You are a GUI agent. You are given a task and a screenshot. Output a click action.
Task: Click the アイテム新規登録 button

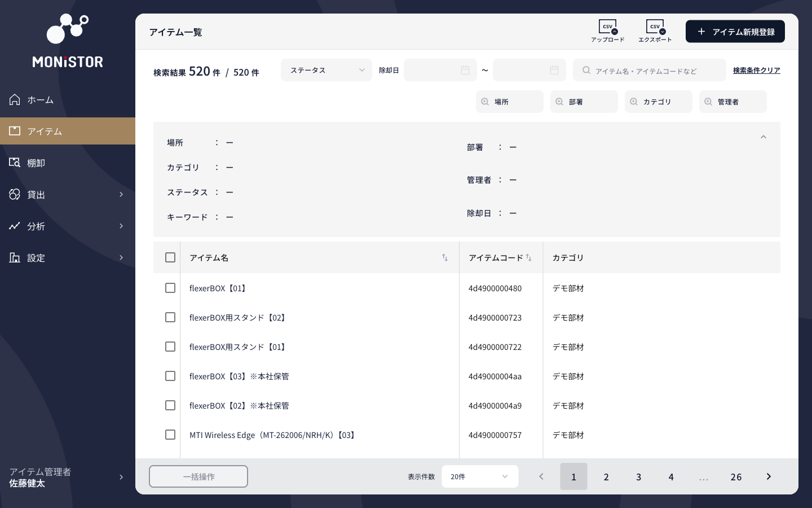tap(735, 32)
